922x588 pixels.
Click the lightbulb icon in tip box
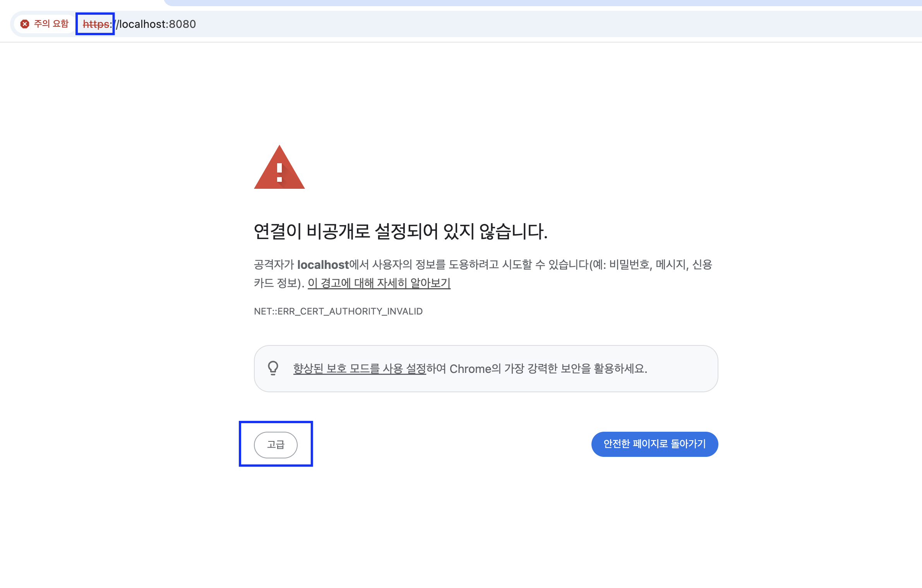(273, 368)
